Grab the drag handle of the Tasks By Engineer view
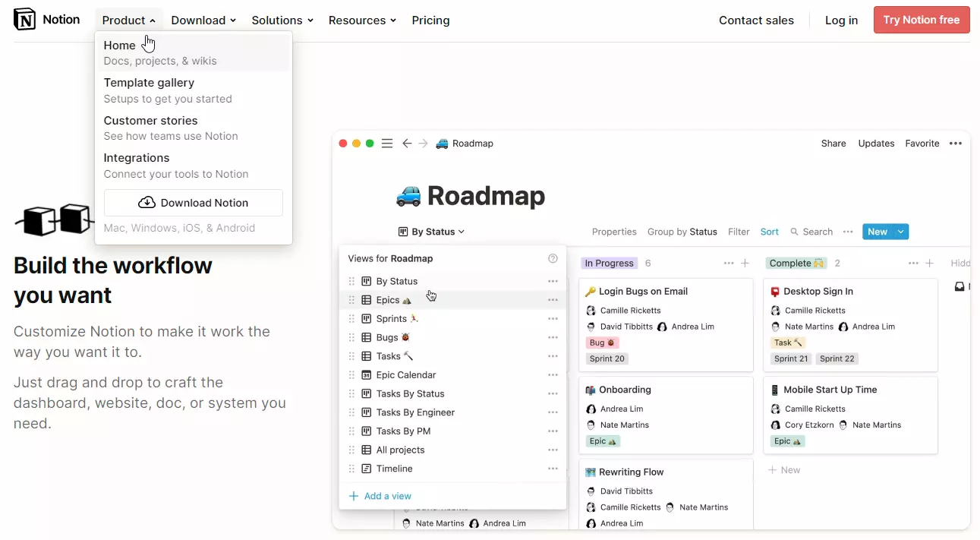This screenshot has width=980, height=540. pyautogui.click(x=351, y=412)
